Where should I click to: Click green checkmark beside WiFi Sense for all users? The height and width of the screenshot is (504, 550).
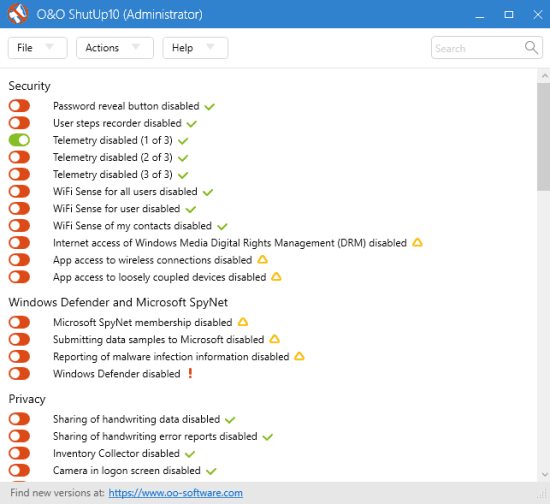208,192
